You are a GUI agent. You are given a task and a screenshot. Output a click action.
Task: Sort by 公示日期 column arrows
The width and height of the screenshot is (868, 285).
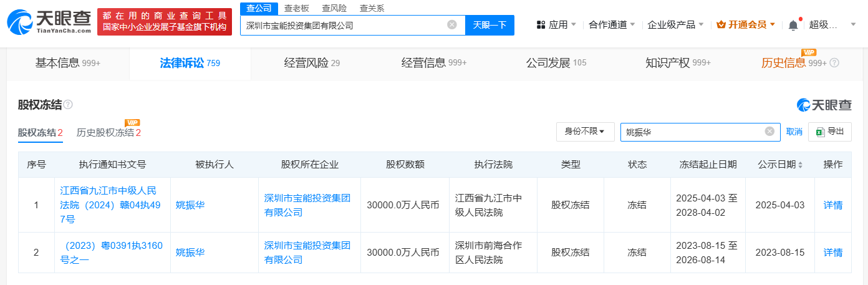point(800,165)
